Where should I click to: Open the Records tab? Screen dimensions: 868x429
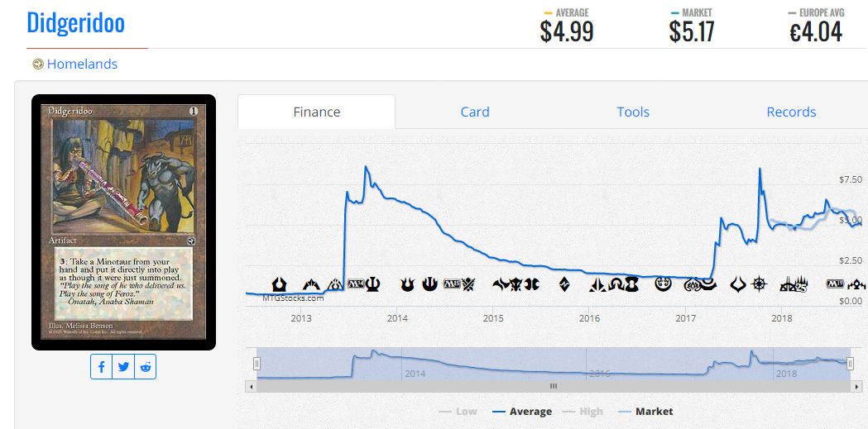[x=791, y=112]
